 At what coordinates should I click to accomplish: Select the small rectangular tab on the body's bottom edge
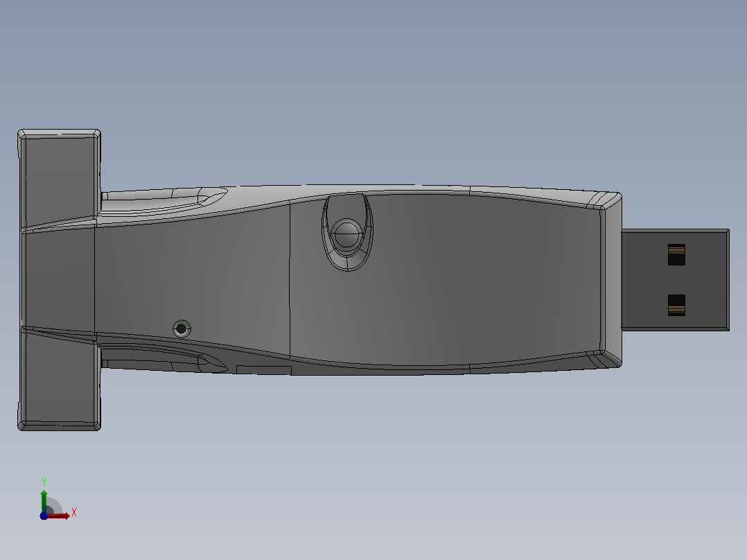coord(264,370)
